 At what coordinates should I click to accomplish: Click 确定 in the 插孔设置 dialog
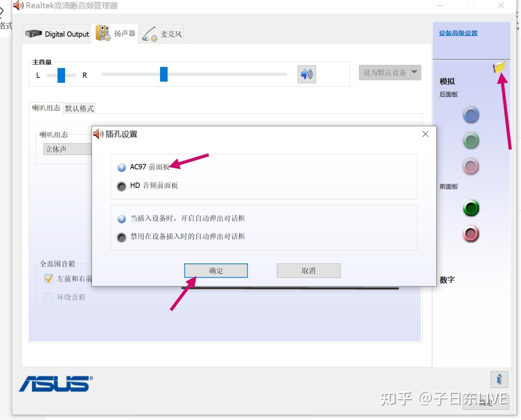point(216,271)
